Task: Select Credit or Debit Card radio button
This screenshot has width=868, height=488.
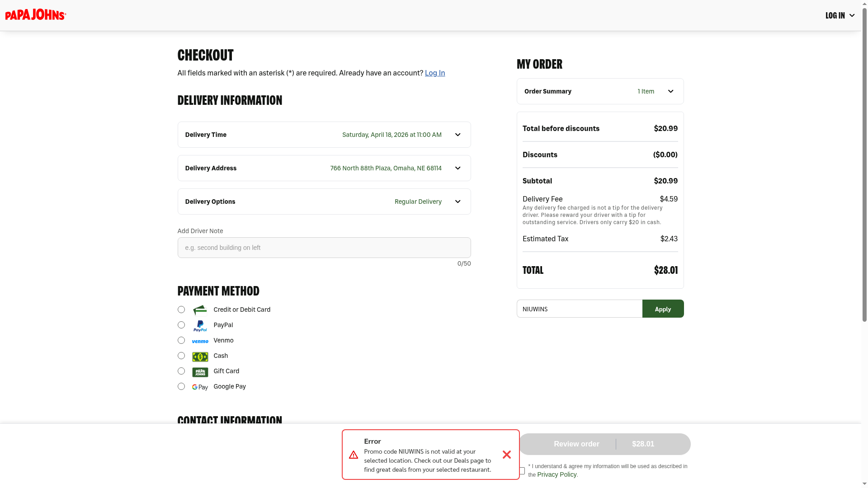Action: tap(181, 310)
